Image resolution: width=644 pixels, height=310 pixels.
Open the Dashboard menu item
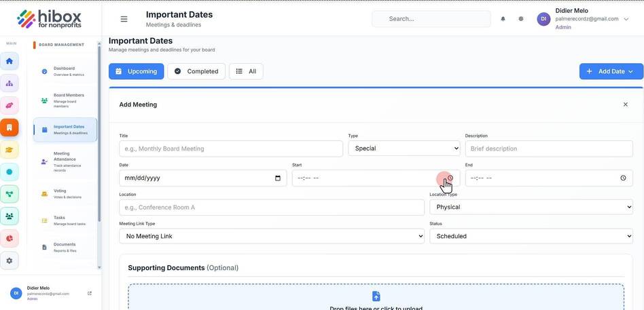point(65,71)
